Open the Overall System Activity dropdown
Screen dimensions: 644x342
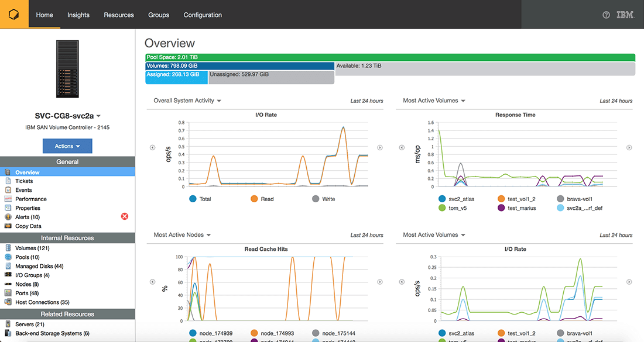pos(187,101)
